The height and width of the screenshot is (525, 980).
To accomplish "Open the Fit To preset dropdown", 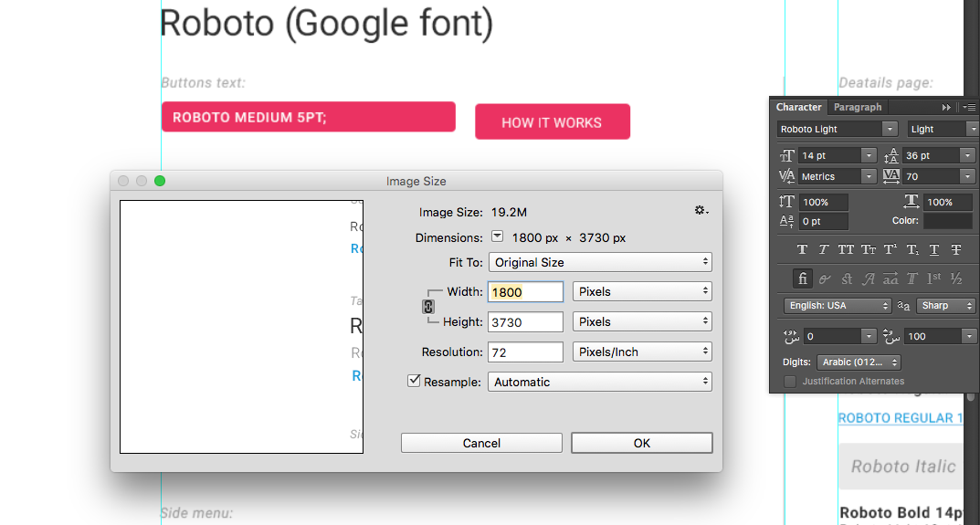I will 600,263.
